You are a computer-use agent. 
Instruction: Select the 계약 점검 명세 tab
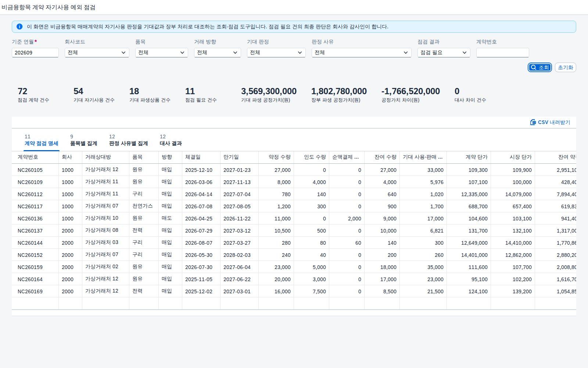pos(41,140)
